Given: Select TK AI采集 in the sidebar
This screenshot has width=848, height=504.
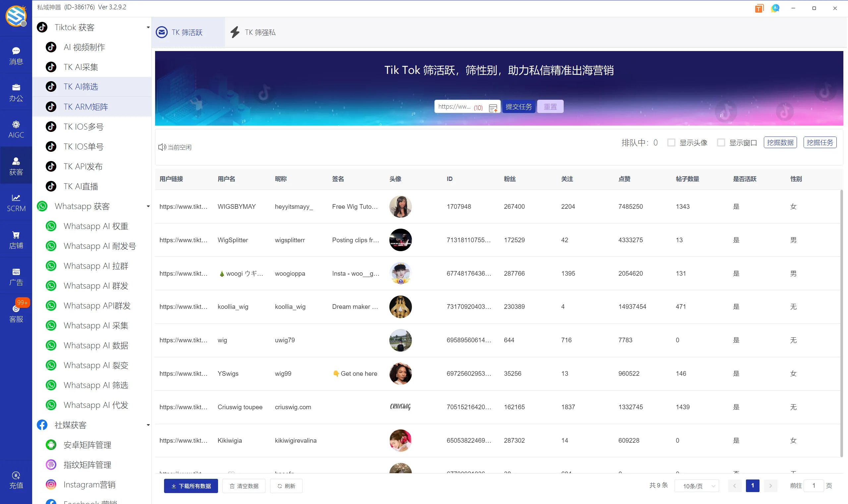Looking at the screenshot, I should pos(81,67).
